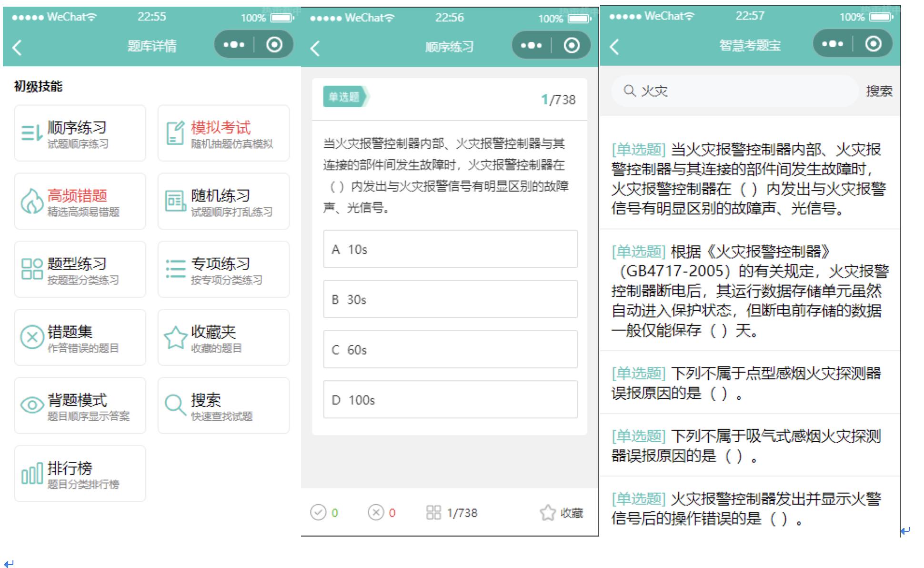Screen dimensions: 924x568
Task: Toggle the 收藏夹 favorites folder
Action: point(223,337)
